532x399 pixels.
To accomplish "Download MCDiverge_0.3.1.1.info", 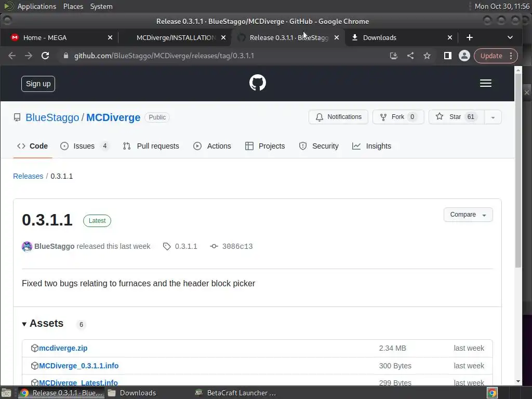I will [79, 366].
